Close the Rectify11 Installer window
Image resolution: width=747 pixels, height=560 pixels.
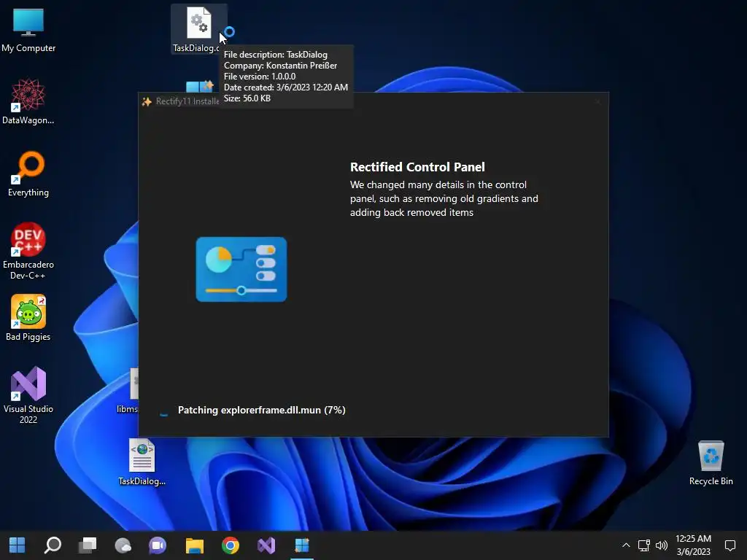point(597,101)
